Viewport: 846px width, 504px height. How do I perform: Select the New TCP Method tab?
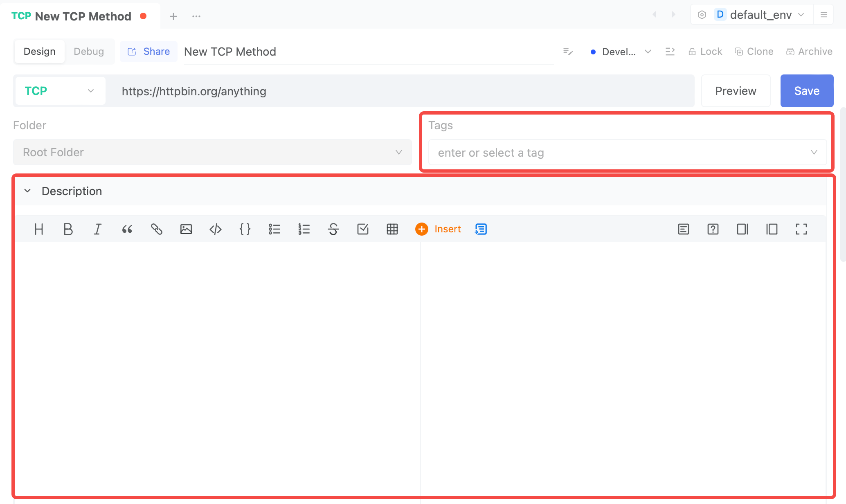pyautogui.click(x=79, y=16)
